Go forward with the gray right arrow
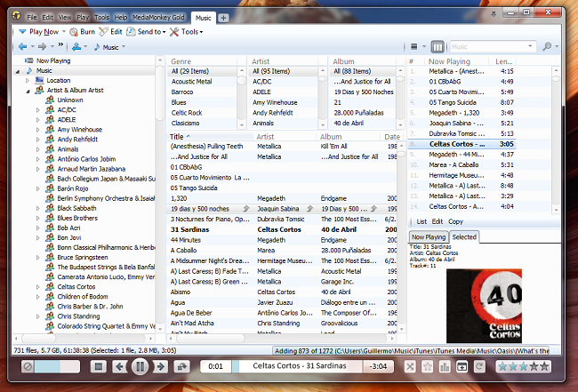Viewport: 578px width, 392px height. click(43, 47)
